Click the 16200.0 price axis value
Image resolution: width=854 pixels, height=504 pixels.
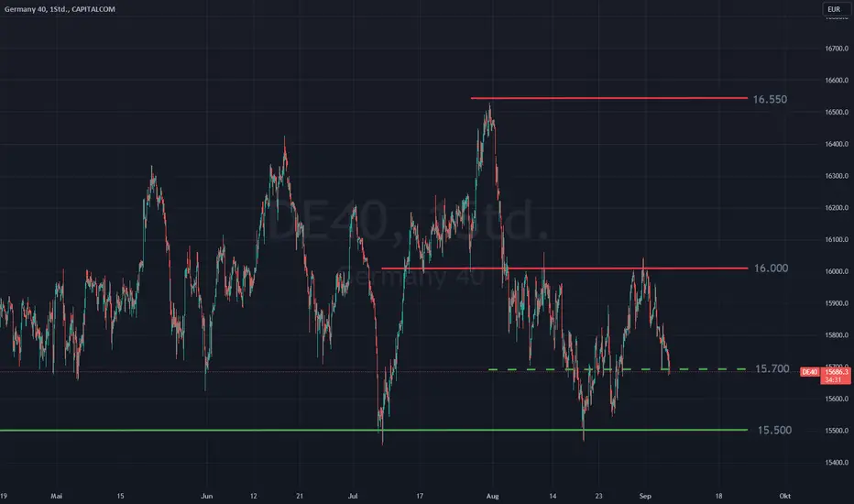(837, 208)
